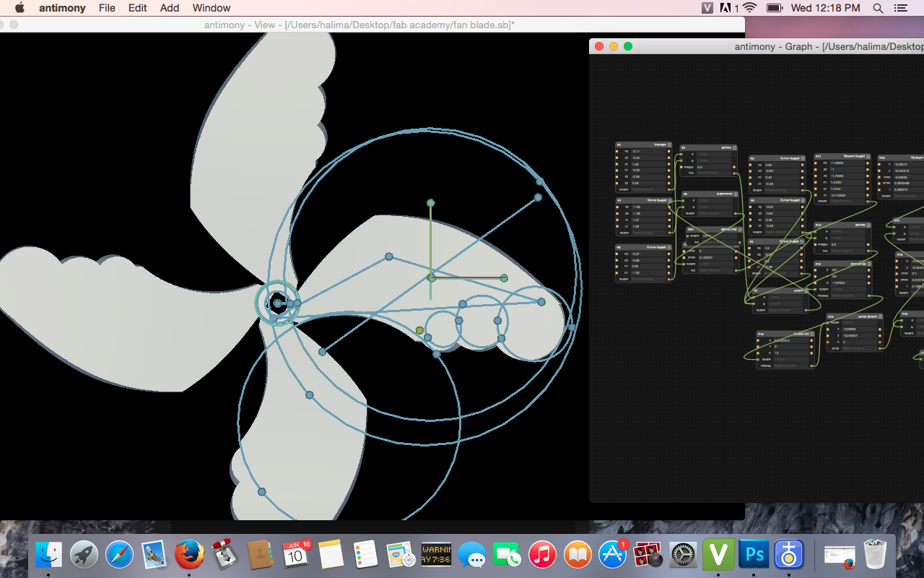Open Messages from the Dock

click(472, 555)
